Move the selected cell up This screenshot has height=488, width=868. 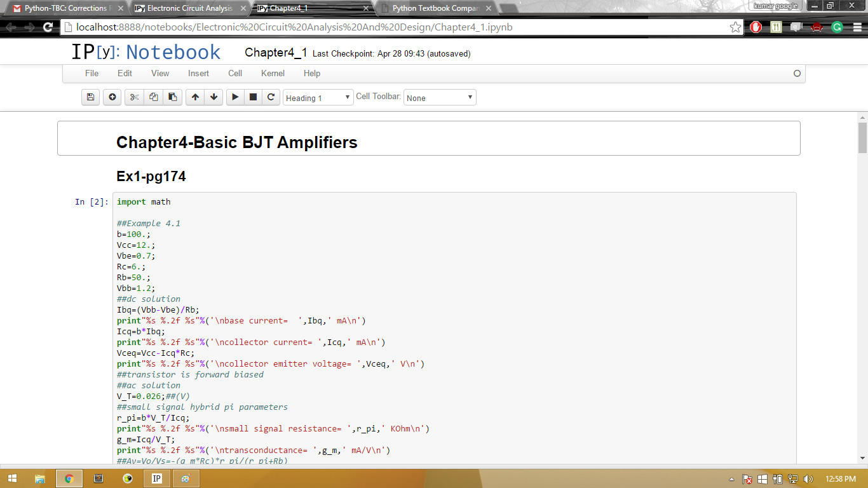pyautogui.click(x=195, y=97)
